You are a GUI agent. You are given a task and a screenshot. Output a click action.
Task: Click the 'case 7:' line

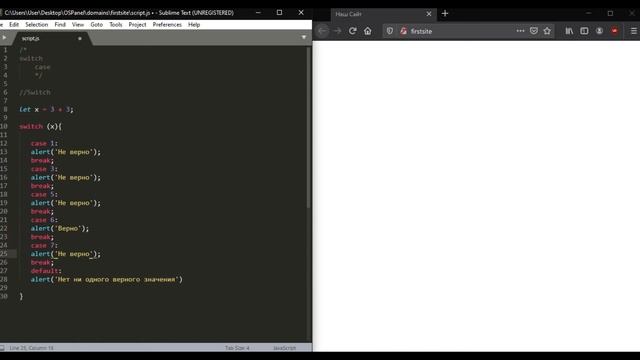(44, 246)
